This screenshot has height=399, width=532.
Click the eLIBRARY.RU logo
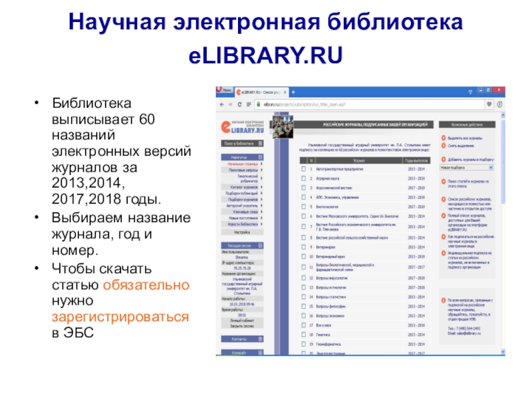(242, 127)
